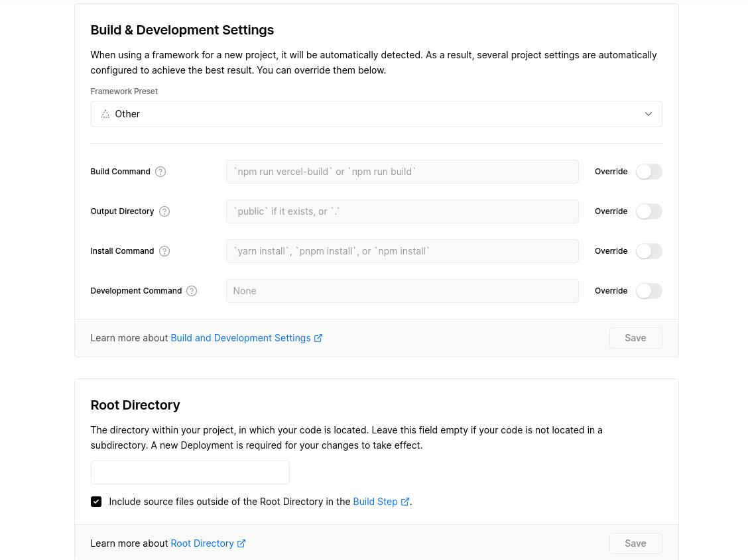
Task: Open the Root Directory documentation link
Action: 202,543
